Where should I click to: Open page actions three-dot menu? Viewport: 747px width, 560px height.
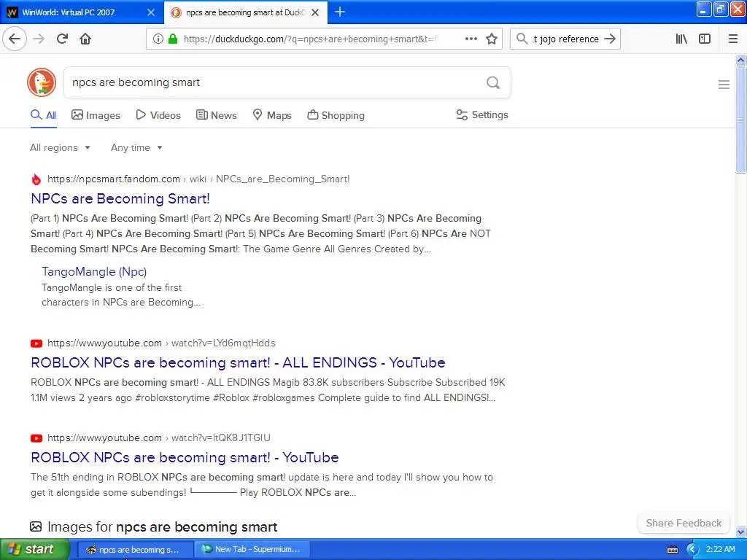click(471, 39)
